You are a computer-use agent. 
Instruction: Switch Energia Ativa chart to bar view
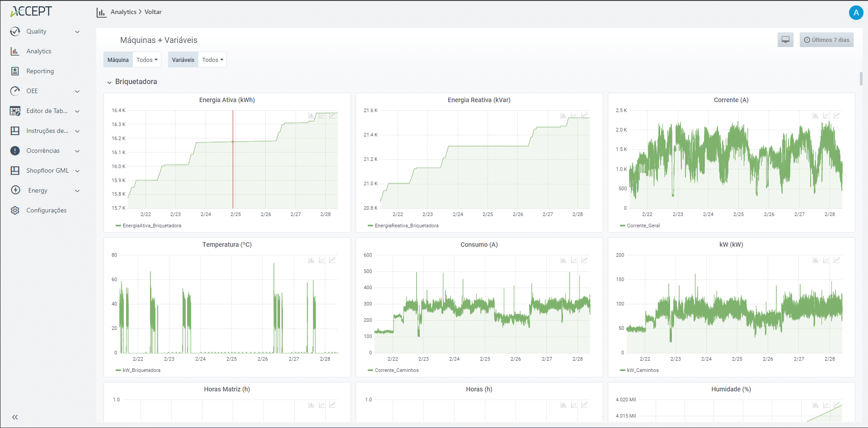311,116
